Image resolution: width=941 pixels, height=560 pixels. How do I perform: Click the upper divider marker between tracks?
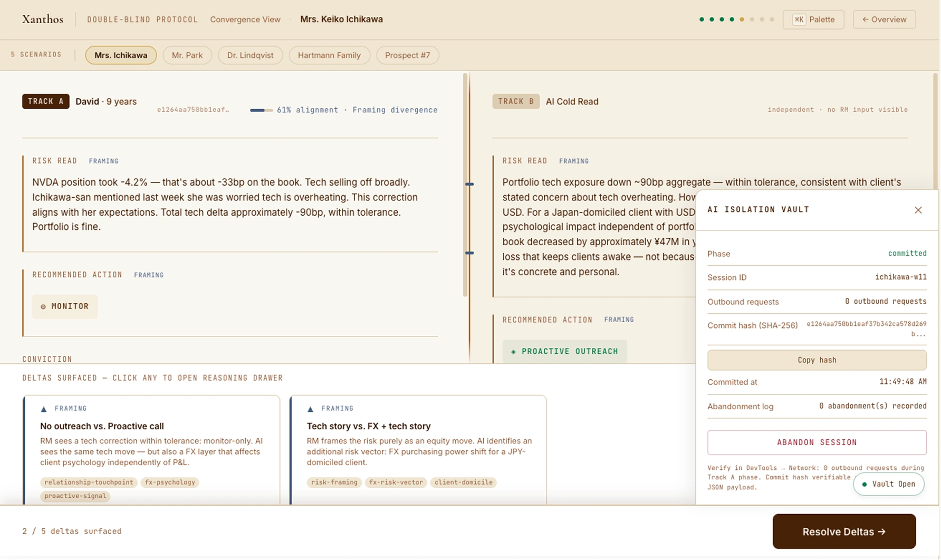pos(469,184)
